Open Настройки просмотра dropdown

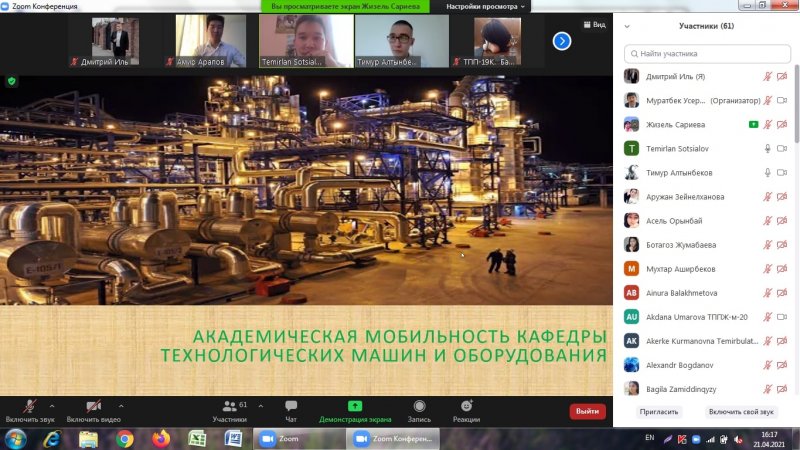(485, 7)
